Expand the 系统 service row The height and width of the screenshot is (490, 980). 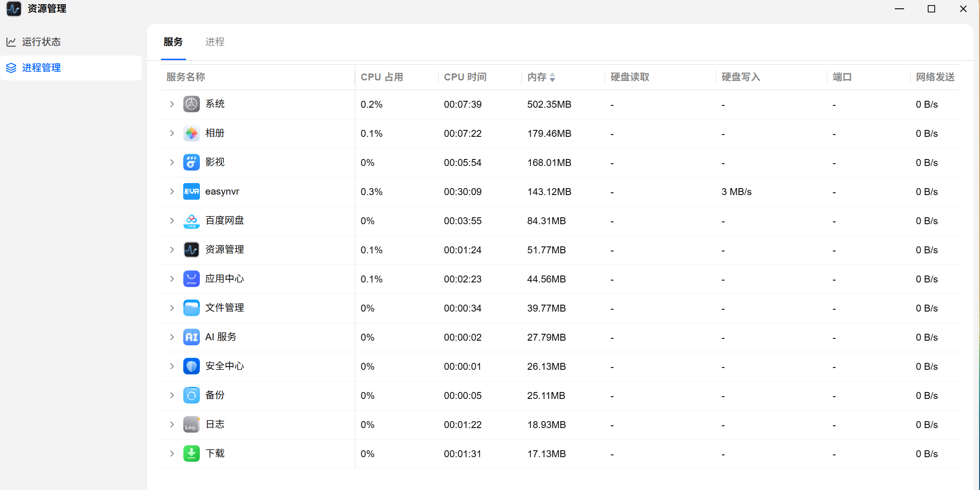172,104
